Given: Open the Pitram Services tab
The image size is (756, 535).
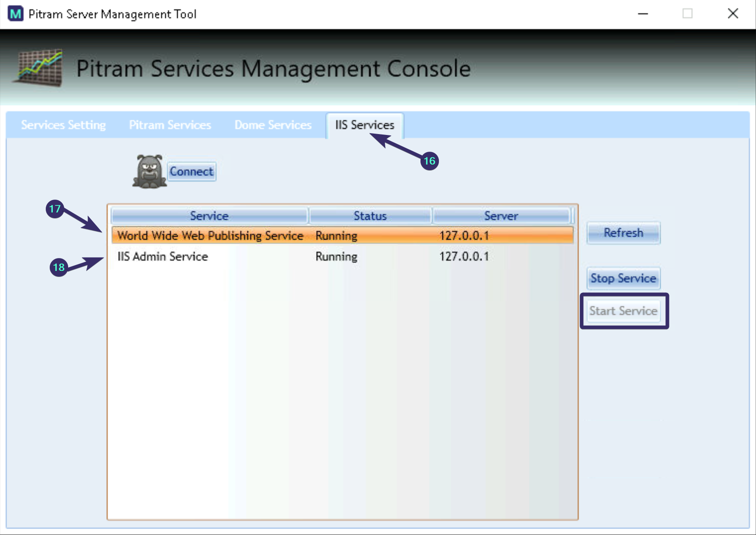Looking at the screenshot, I should point(170,125).
